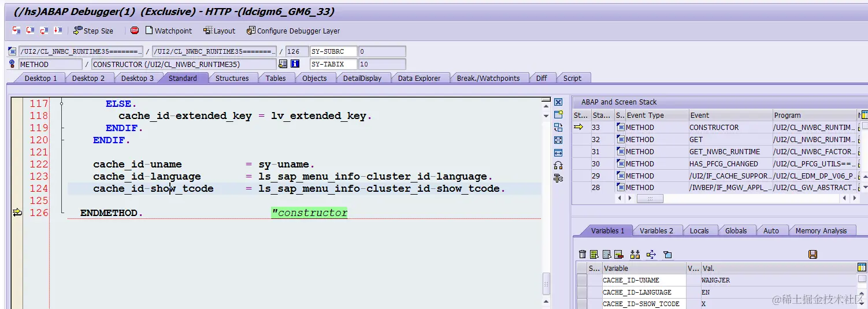868x309 pixels.
Task: Click source editor scroll-down arrow
Action: pos(546,116)
